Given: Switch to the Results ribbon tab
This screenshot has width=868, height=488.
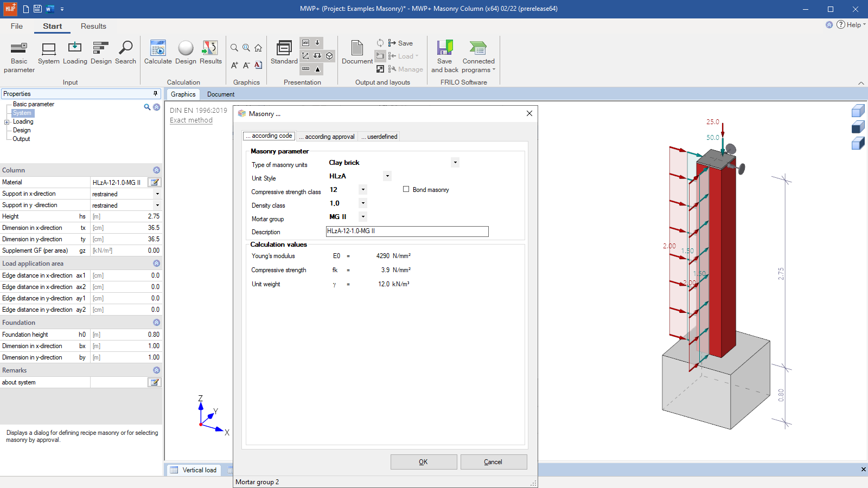Looking at the screenshot, I should point(93,26).
